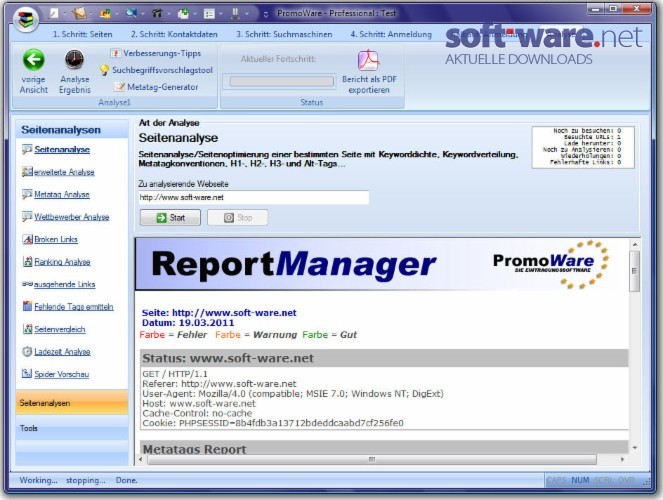Click the Stop button

237,218
